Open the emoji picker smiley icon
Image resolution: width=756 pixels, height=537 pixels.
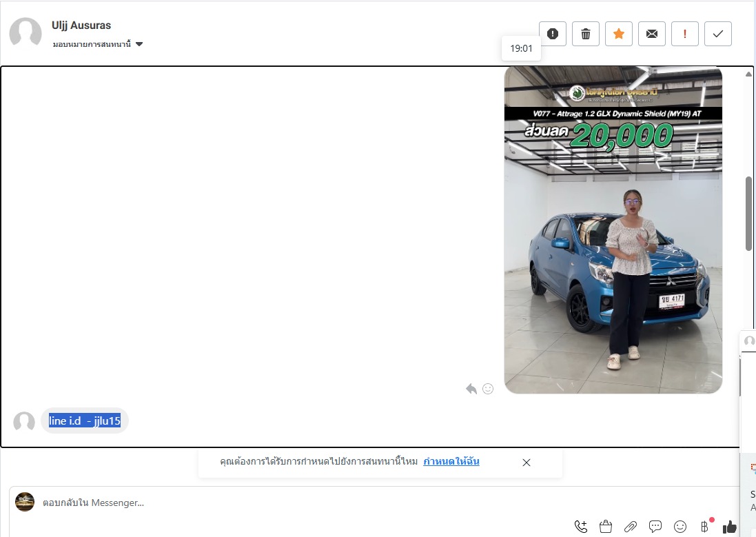click(x=680, y=527)
